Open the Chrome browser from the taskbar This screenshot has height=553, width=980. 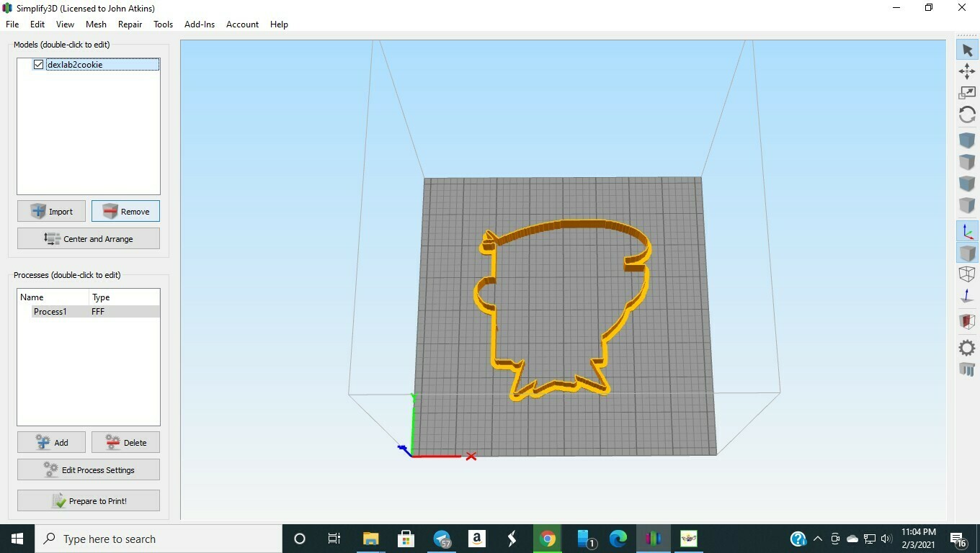[x=547, y=539]
